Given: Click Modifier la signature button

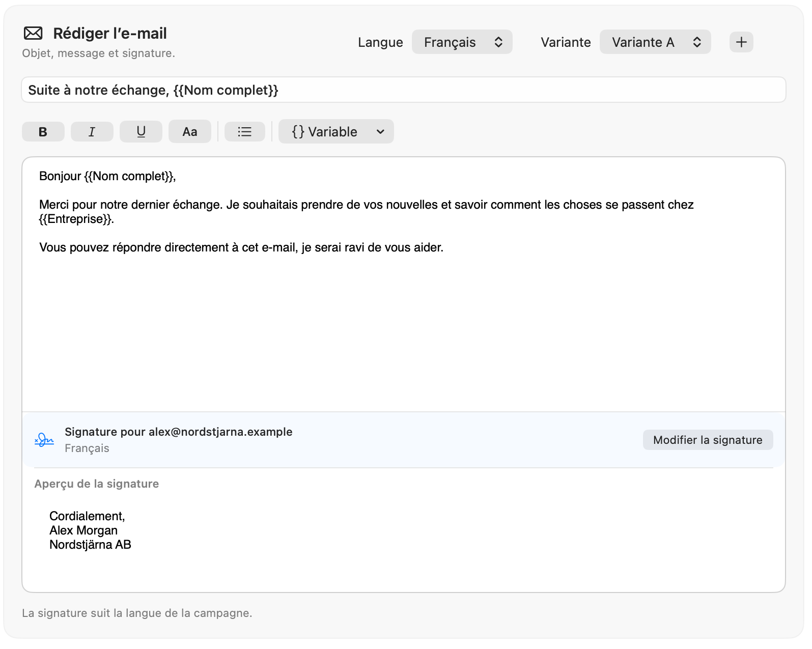Looking at the screenshot, I should tap(708, 440).
